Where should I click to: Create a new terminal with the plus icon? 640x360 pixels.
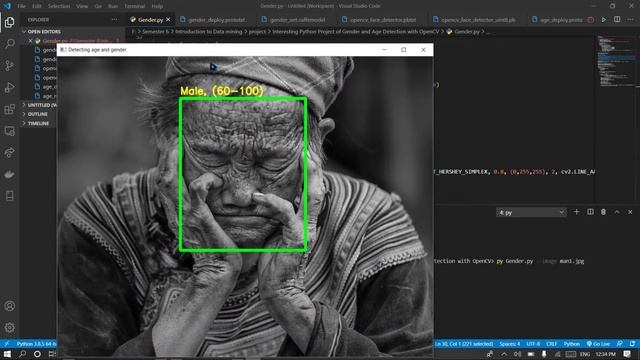click(x=576, y=212)
